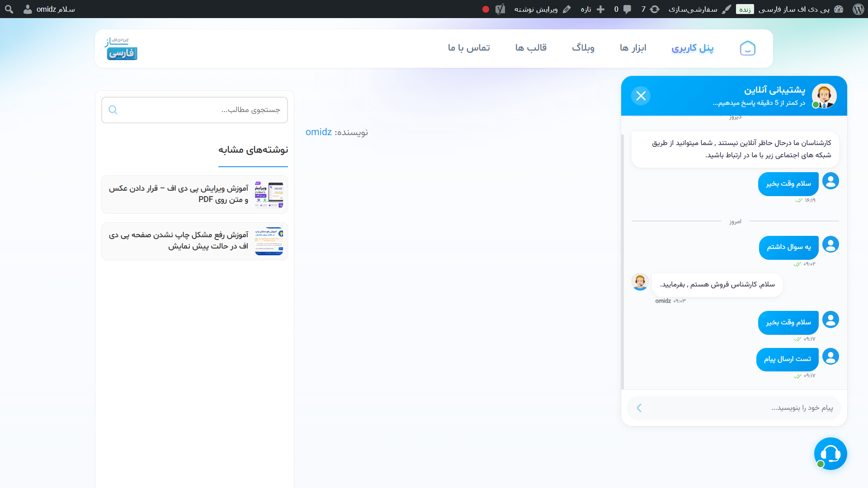Open the قالب ها menu item
Screen dimensions: 868x488
coord(531,48)
